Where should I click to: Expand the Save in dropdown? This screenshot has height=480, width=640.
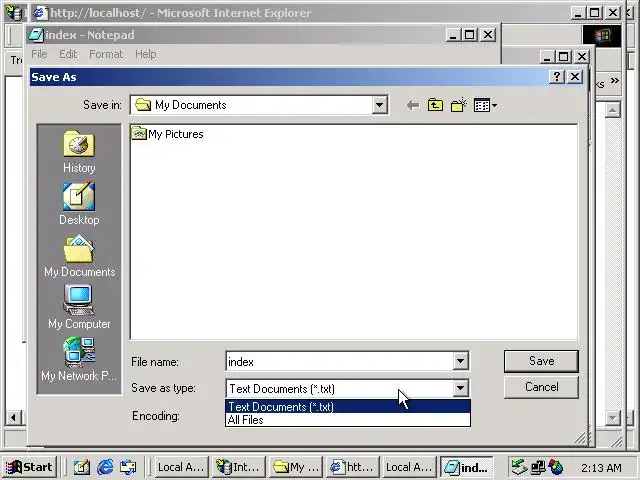[379, 105]
